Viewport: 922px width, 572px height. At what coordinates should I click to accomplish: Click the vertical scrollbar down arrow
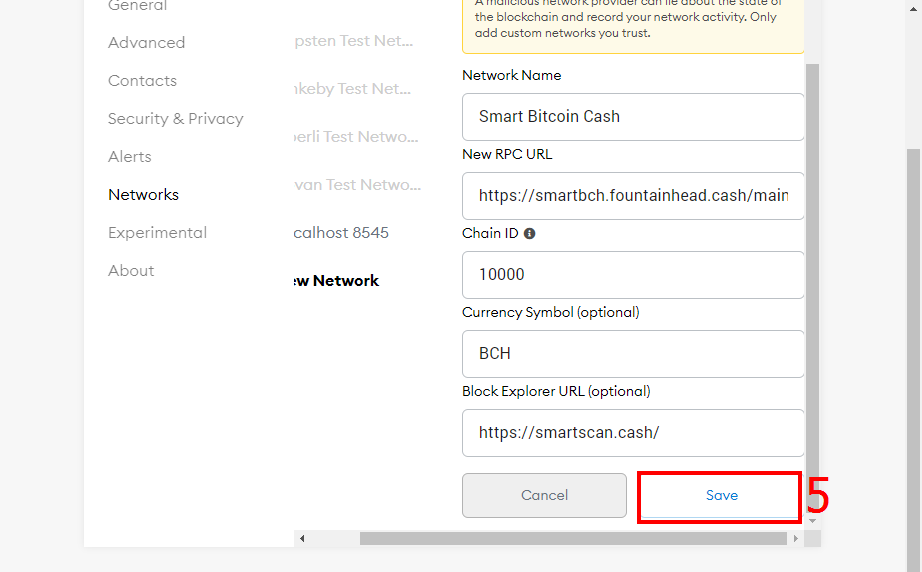point(812,521)
